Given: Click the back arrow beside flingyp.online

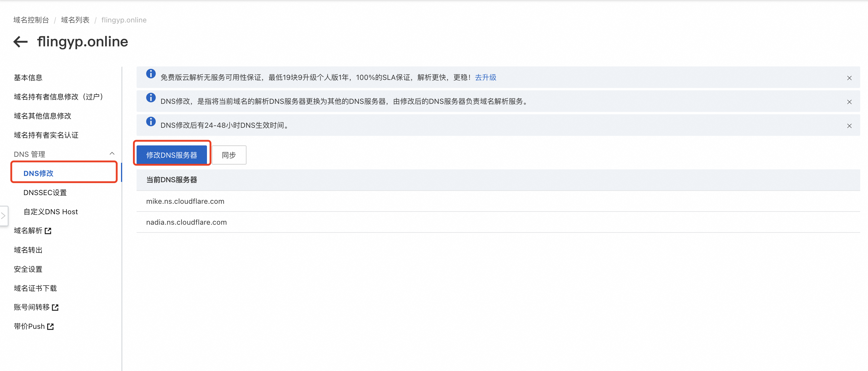Looking at the screenshot, I should 21,42.
